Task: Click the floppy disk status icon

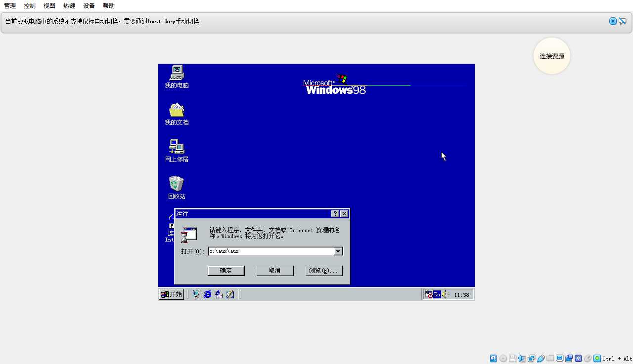Action: (512, 359)
